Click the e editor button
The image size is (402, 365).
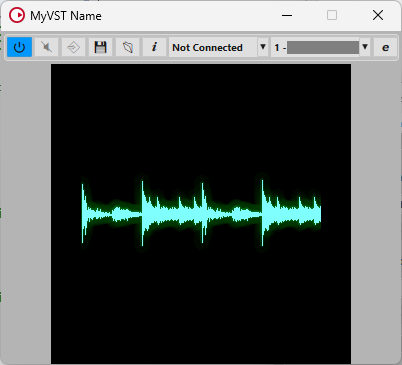click(385, 47)
